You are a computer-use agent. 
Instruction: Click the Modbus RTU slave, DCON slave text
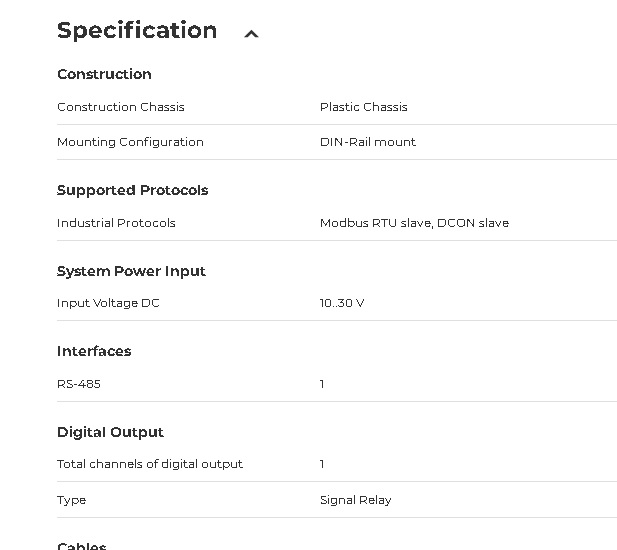click(414, 223)
